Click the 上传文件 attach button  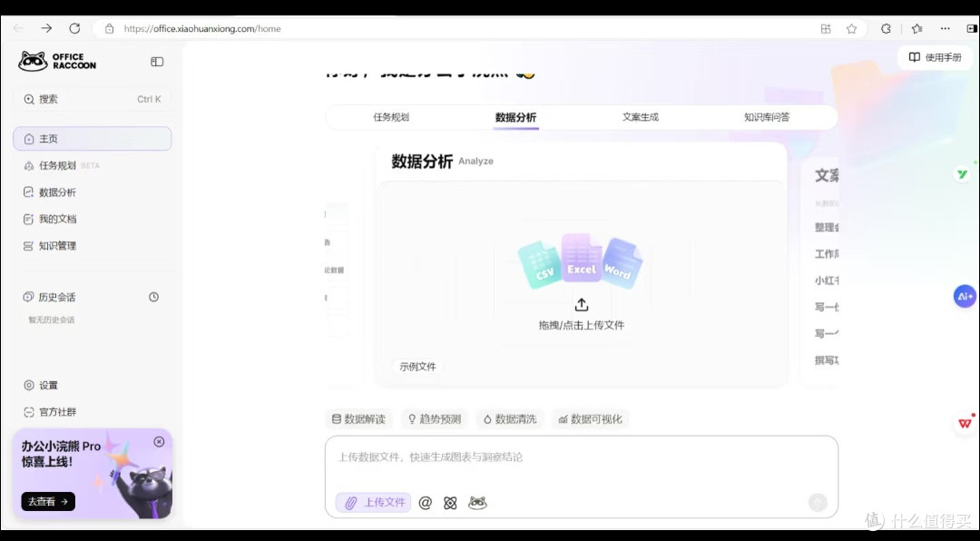click(x=373, y=502)
